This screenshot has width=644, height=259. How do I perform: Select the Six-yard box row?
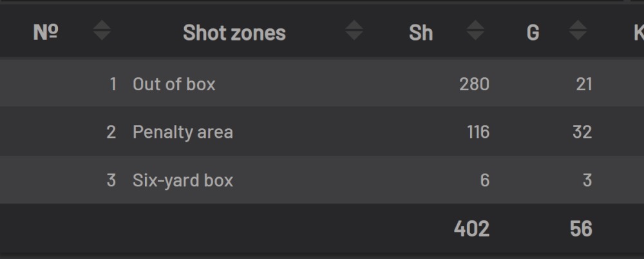183,180
